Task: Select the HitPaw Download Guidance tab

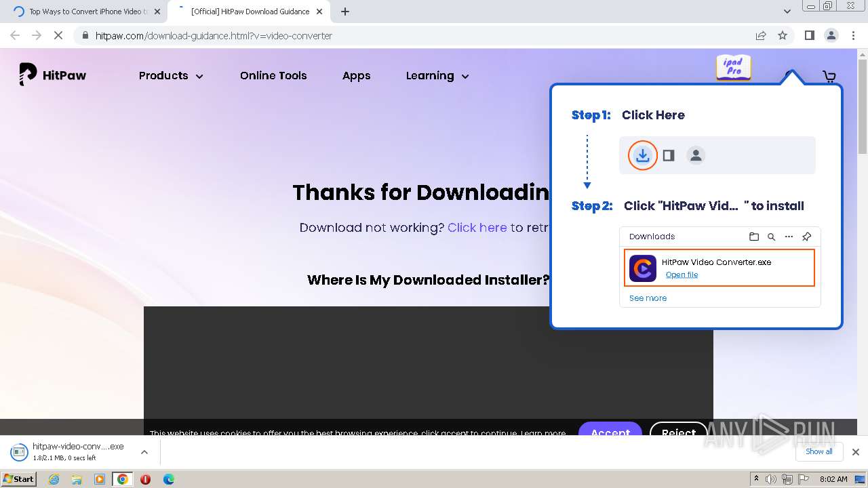Action: 250,12
